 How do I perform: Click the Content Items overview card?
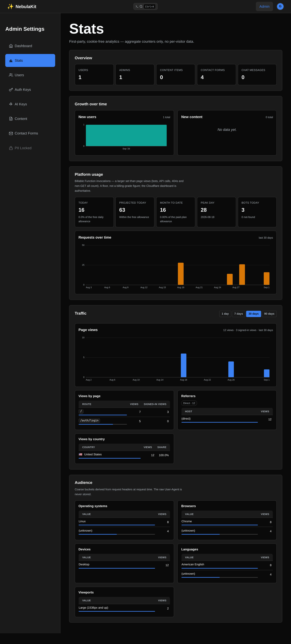(176, 75)
